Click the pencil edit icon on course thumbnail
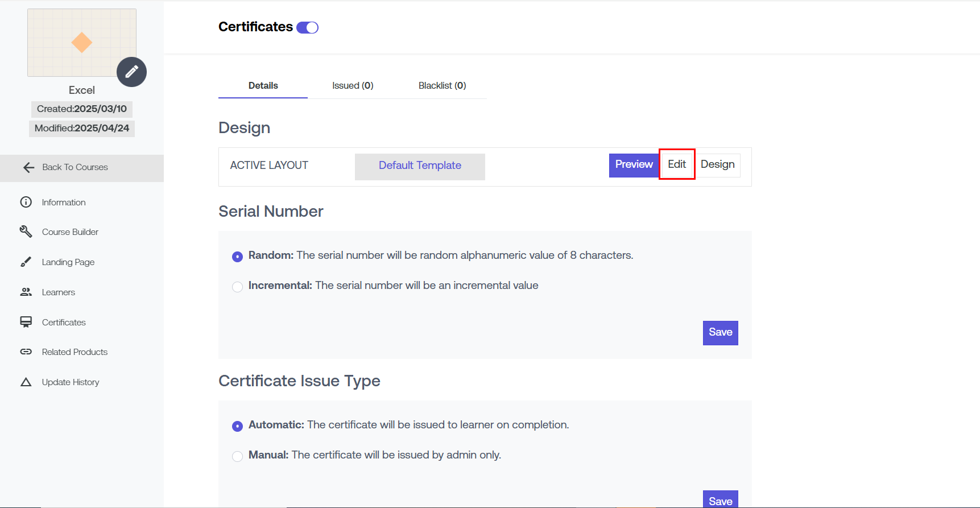Screen dimensions: 980x508 (131, 72)
